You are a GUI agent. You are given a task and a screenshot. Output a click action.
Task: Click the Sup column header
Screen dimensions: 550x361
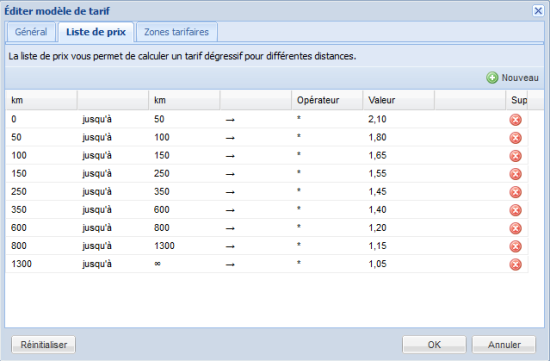click(x=517, y=100)
